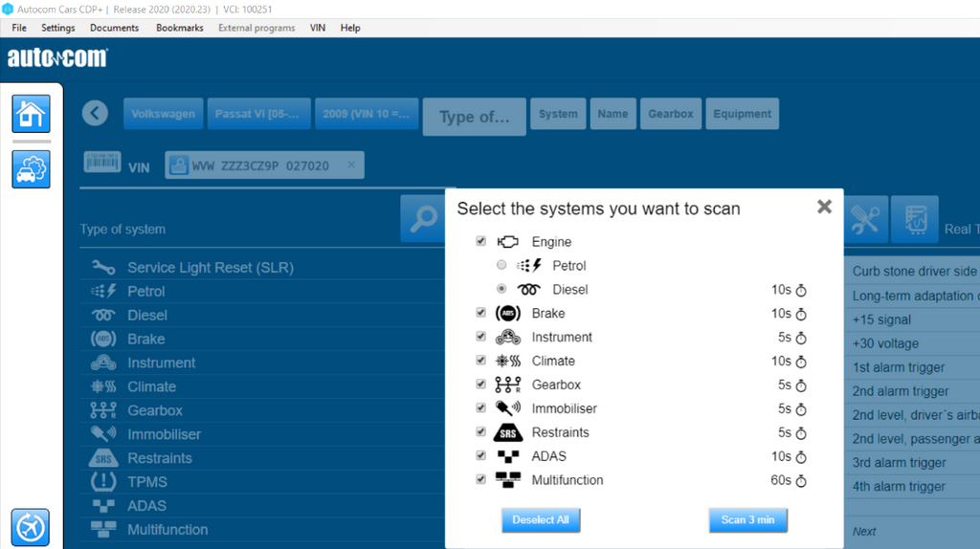
Task: Open the Gearbox selection breadcrumb
Action: click(670, 114)
